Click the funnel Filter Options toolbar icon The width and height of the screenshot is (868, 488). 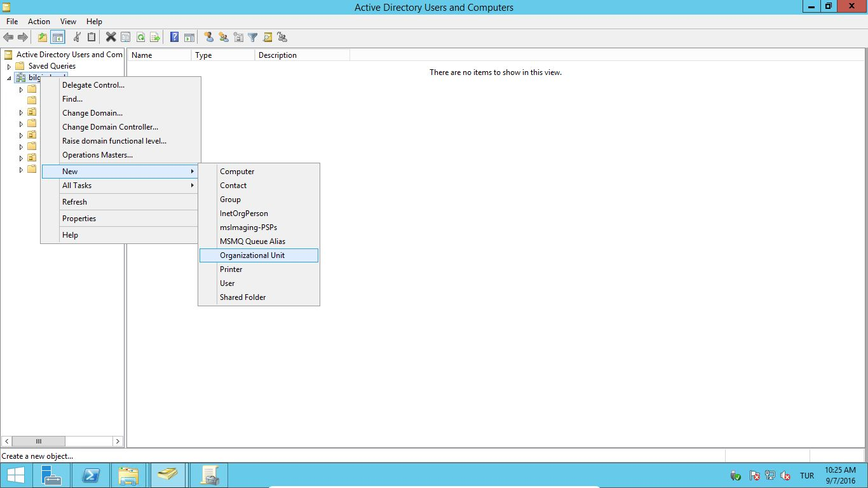pyautogui.click(x=253, y=37)
